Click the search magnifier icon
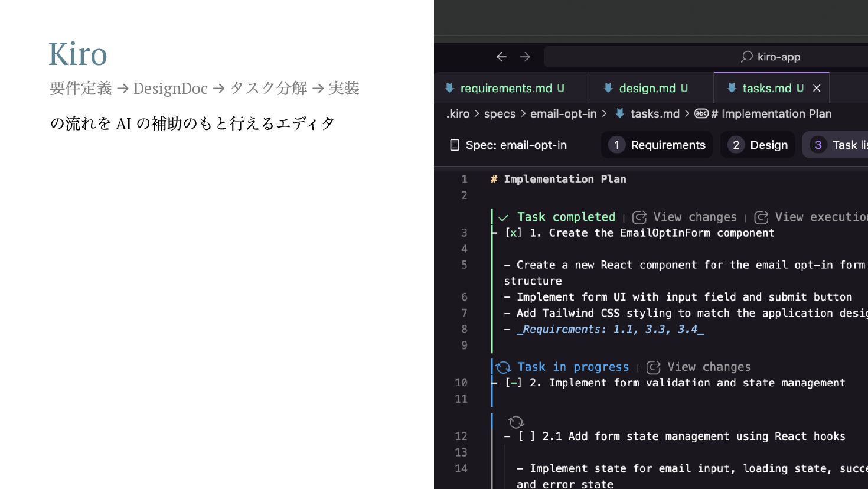Image resolution: width=868 pixels, height=489 pixels. [747, 57]
